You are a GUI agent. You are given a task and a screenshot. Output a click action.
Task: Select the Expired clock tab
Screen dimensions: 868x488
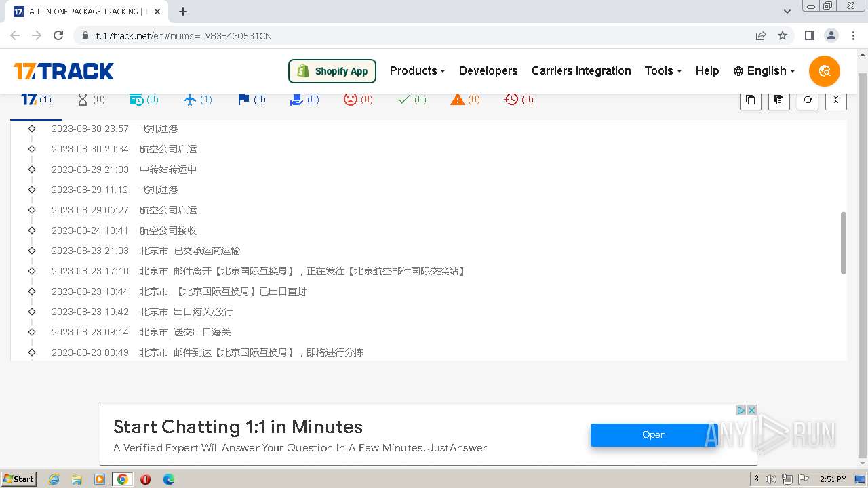tap(519, 100)
